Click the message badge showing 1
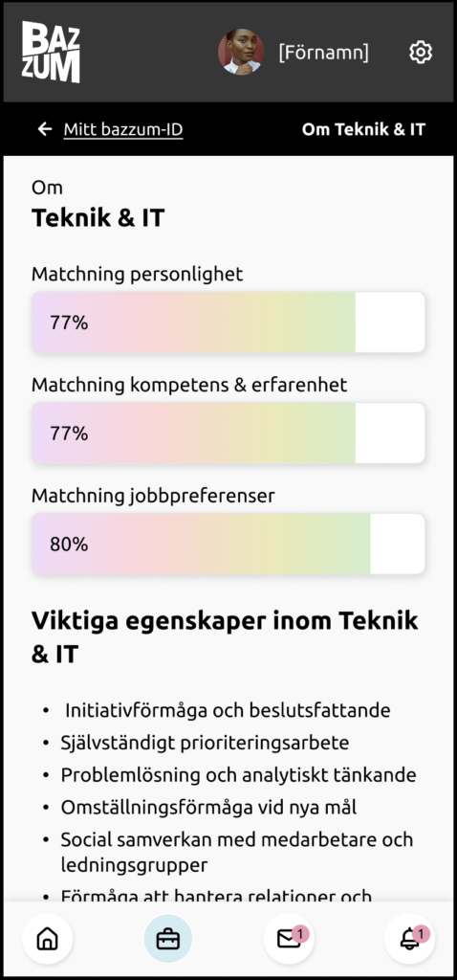The image size is (457, 980). (x=301, y=934)
